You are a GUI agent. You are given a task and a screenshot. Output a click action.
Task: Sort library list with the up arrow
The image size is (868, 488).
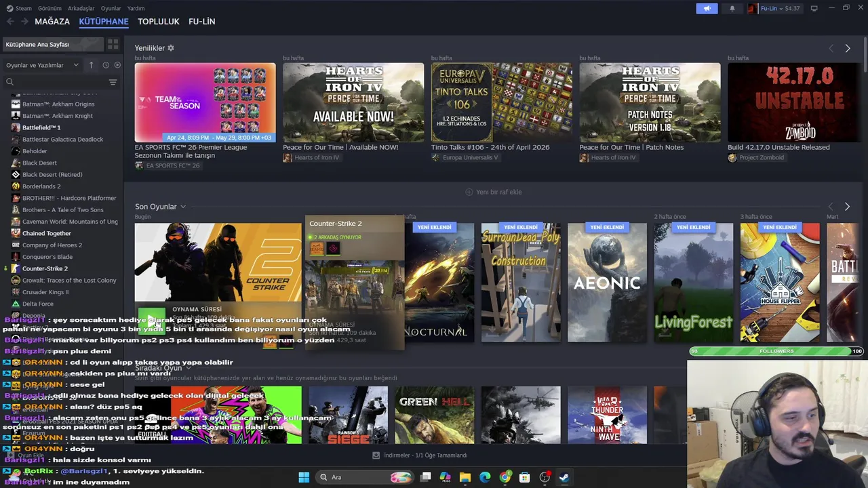[x=91, y=65]
